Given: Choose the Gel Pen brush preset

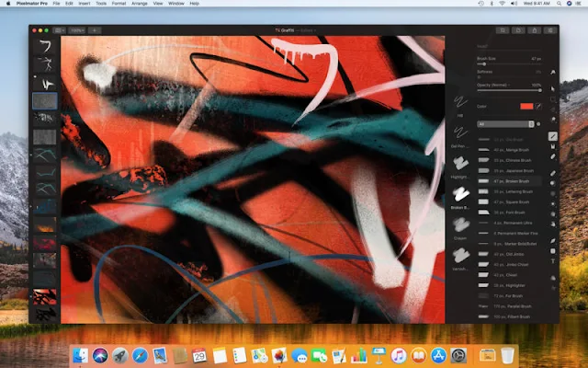Looking at the screenshot, I should pos(460,136).
